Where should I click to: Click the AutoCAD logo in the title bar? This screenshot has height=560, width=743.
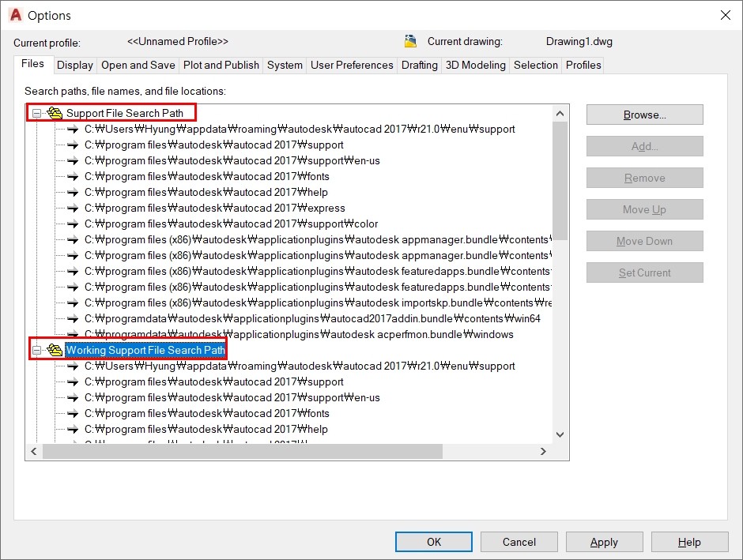(16, 15)
